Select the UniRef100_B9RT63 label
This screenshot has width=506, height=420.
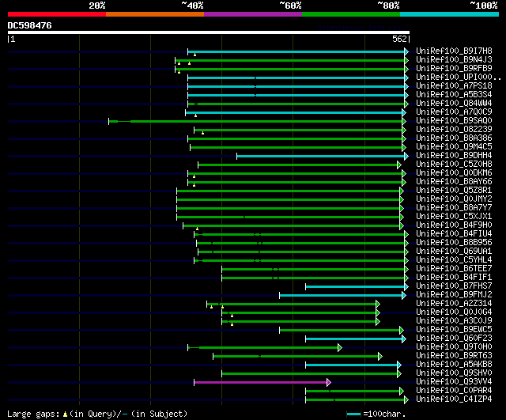(x=454, y=355)
